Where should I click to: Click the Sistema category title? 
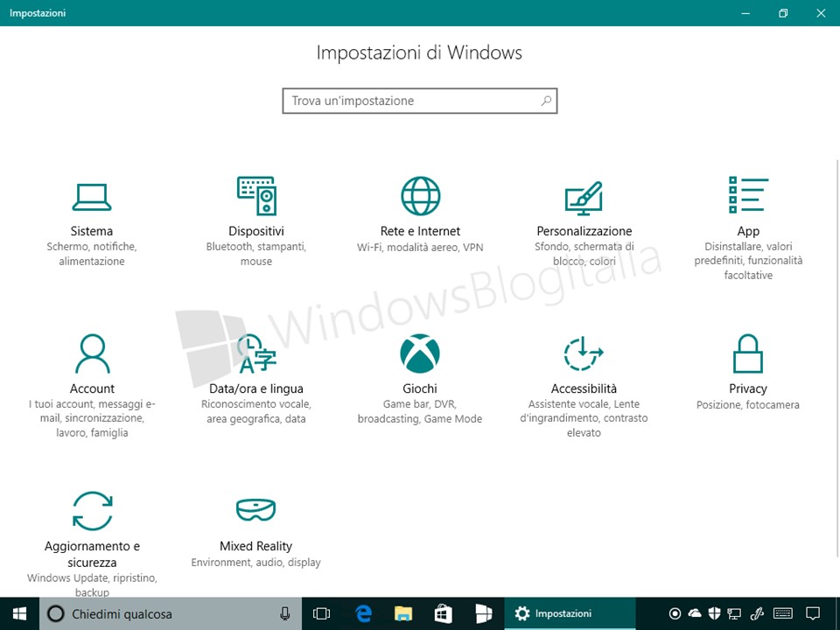[x=92, y=231]
